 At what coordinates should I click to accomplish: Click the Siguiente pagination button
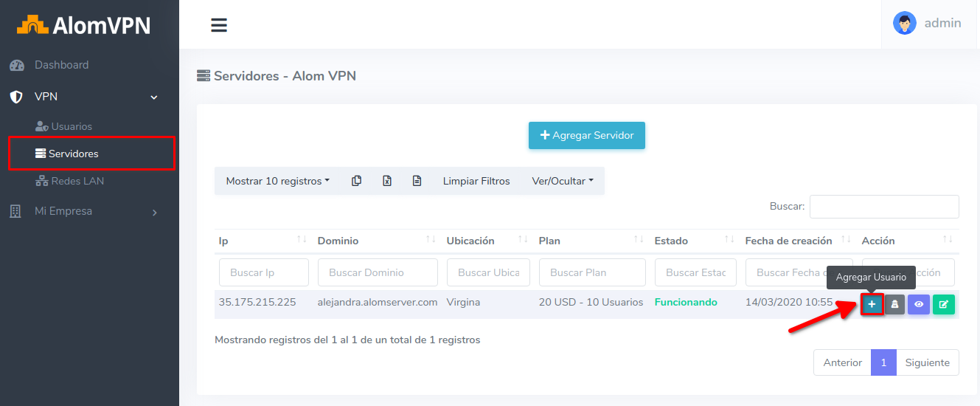(x=928, y=362)
